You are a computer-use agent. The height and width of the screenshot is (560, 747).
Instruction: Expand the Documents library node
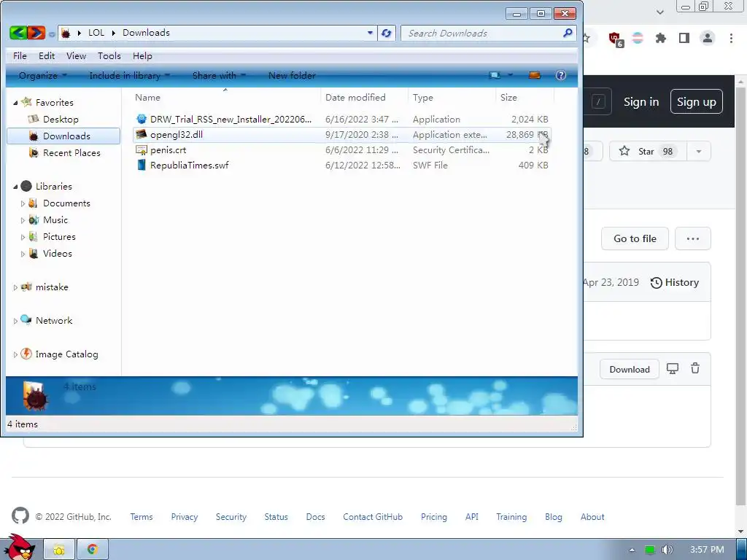(23, 203)
